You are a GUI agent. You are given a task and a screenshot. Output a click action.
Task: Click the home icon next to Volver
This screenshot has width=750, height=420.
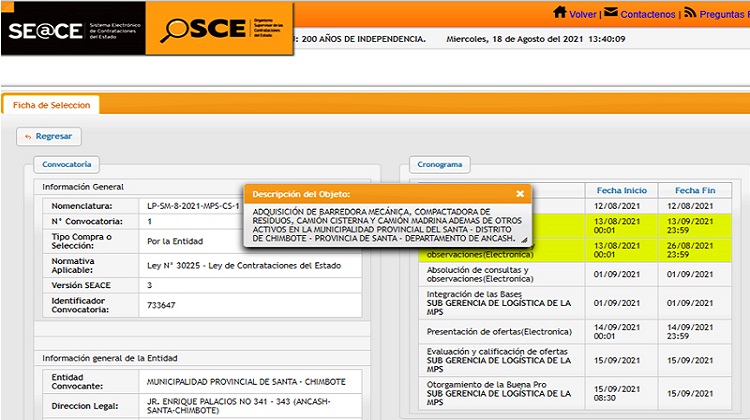[560, 12]
